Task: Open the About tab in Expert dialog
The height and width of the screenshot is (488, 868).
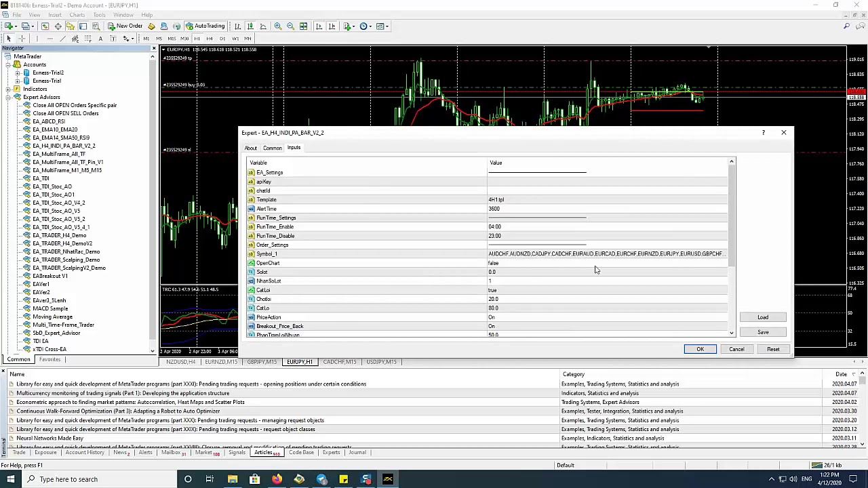Action: pos(250,148)
